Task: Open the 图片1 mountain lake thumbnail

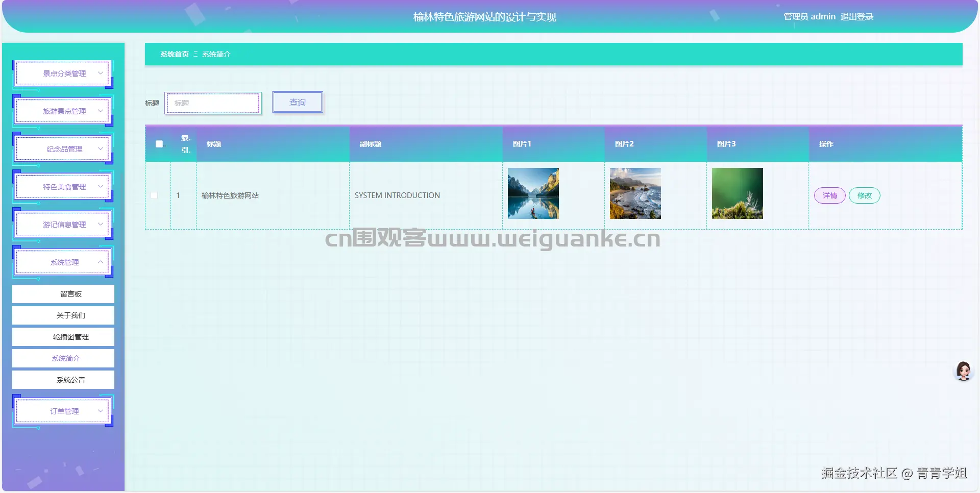Action: point(533,193)
